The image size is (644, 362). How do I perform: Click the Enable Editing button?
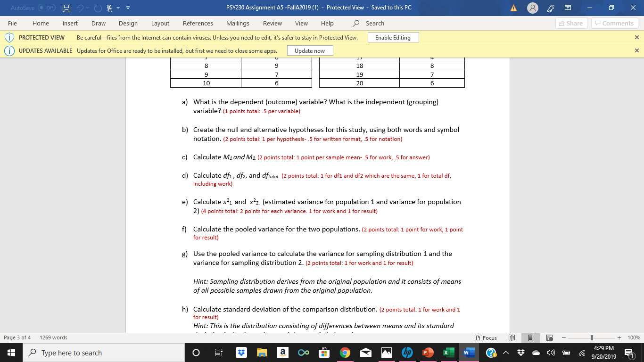click(393, 37)
